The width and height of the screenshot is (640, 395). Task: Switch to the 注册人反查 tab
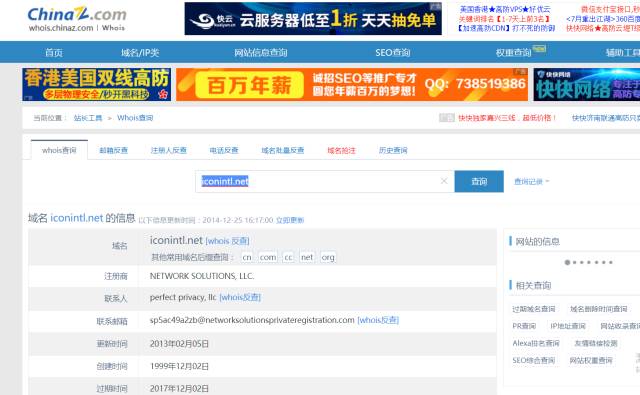coord(169,150)
